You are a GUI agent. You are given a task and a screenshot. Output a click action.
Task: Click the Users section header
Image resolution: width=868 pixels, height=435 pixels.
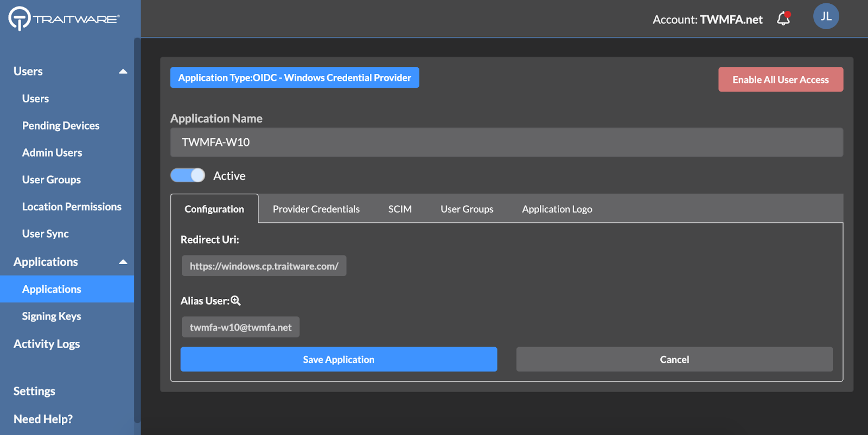28,72
